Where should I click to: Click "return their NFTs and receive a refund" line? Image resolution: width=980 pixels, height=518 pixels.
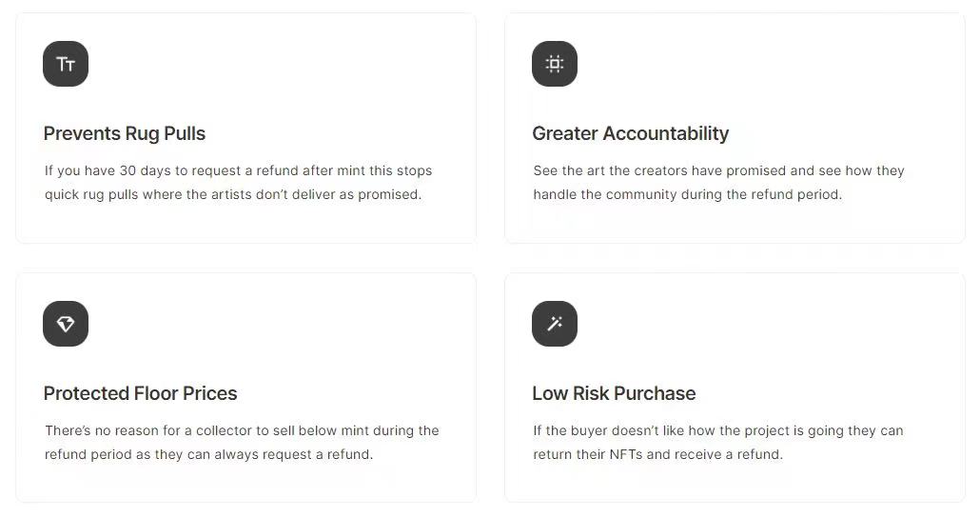[x=657, y=454]
